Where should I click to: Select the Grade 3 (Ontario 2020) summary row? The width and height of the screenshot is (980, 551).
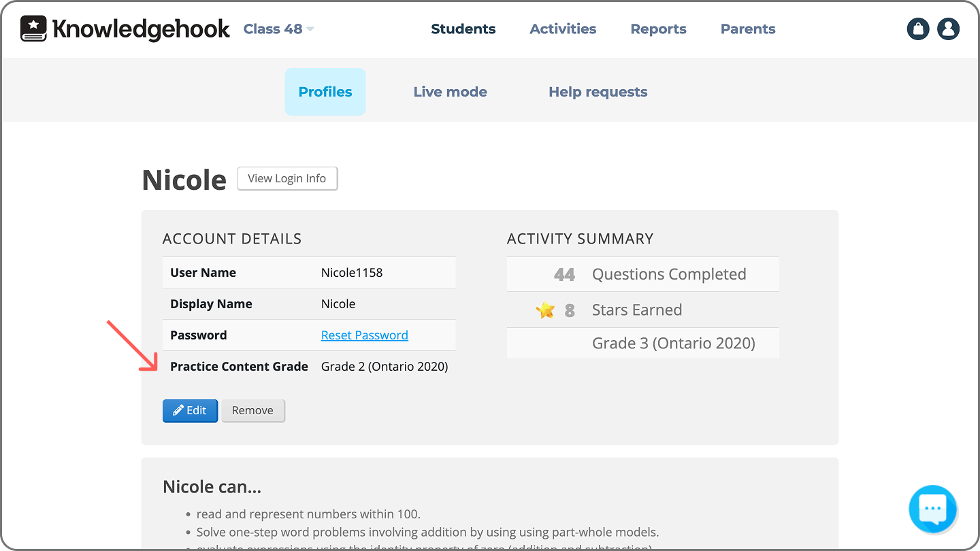643,343
